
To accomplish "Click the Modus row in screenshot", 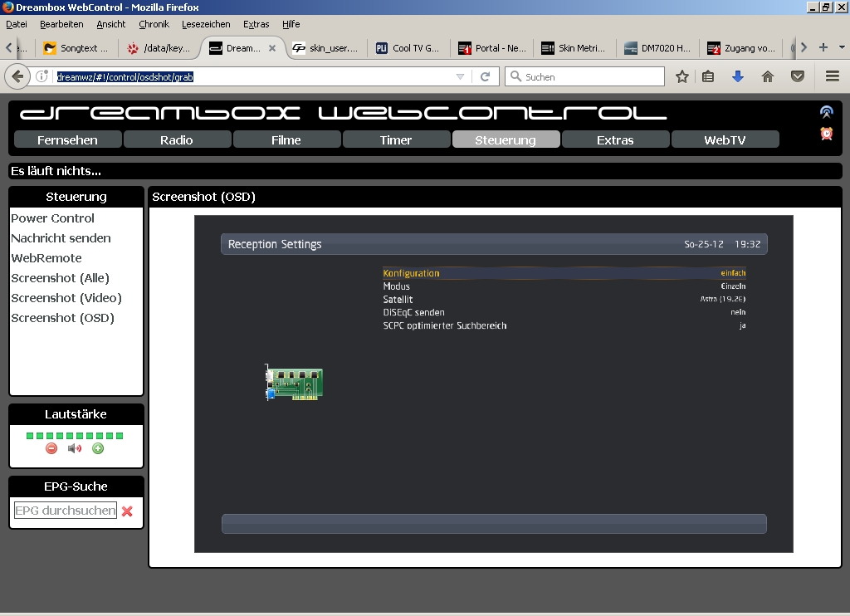I will coord(564,286).
